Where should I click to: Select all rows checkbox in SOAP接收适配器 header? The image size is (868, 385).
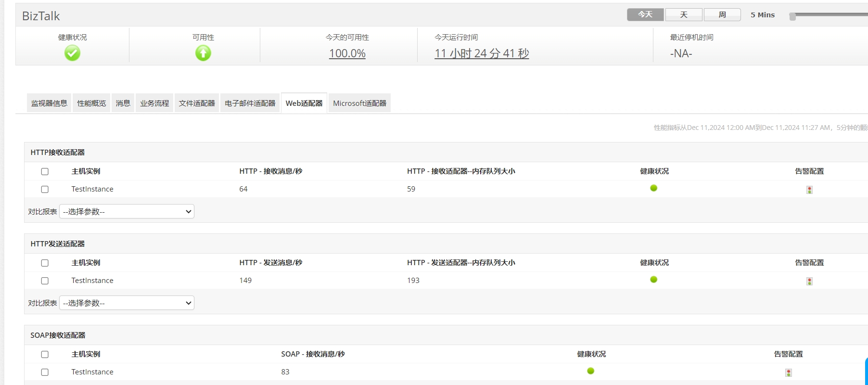(x=45, y=354)
